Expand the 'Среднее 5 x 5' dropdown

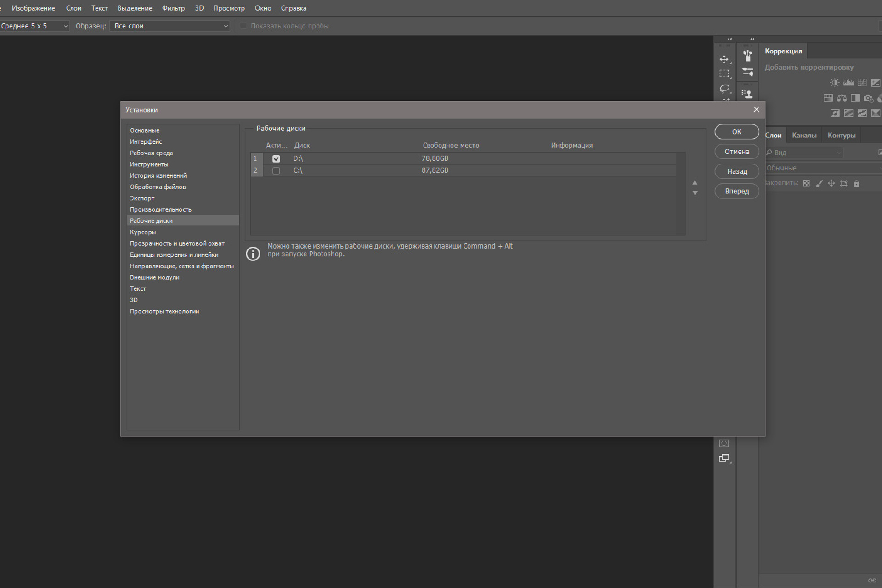[x=34, y=26]
